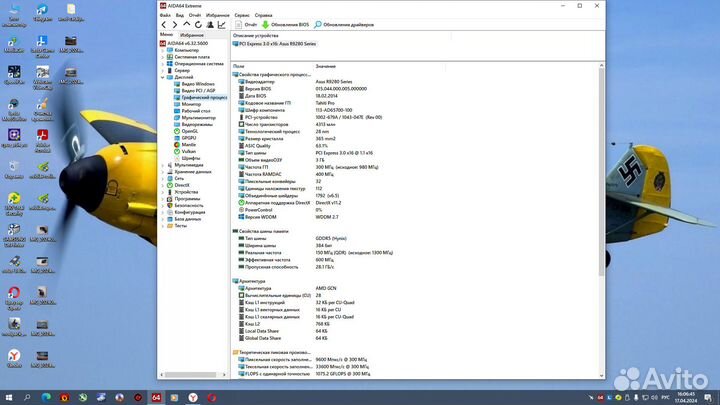Select the Безопасность tree item

coord(185,205)
